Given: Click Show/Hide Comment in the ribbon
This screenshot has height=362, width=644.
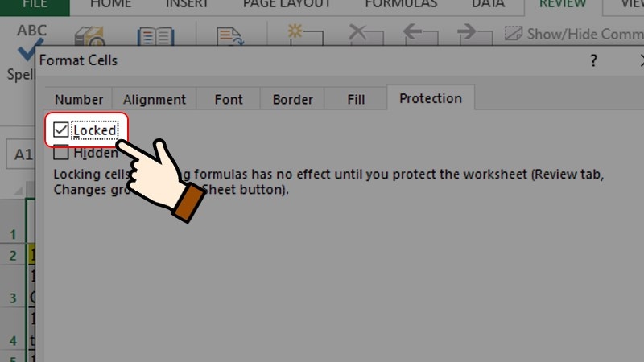Looking at the screenshot, I should coord(574,34).
